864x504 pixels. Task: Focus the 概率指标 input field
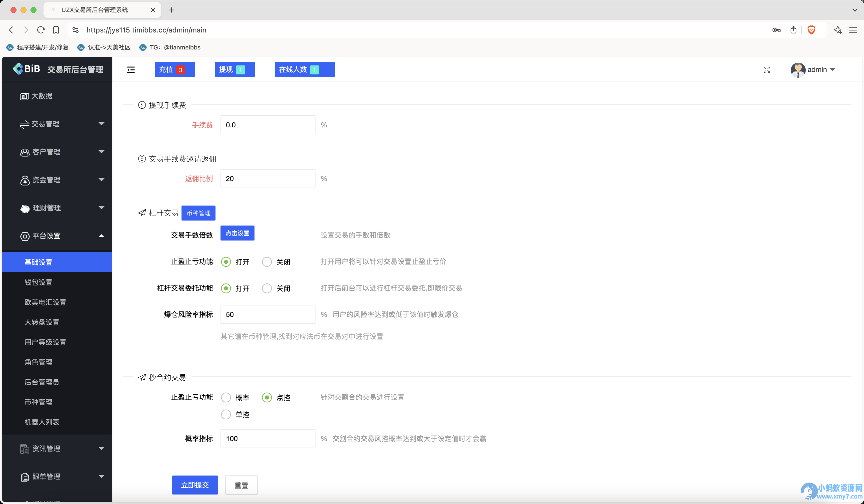(268, 439)
